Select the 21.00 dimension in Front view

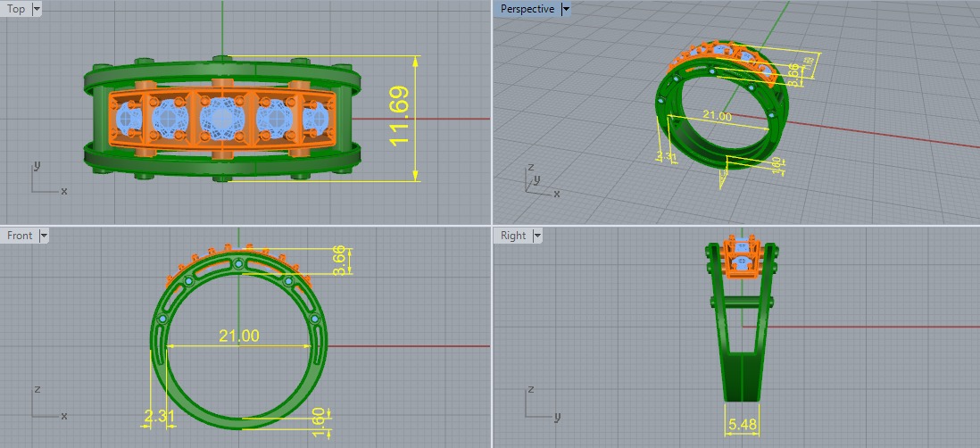238,336
